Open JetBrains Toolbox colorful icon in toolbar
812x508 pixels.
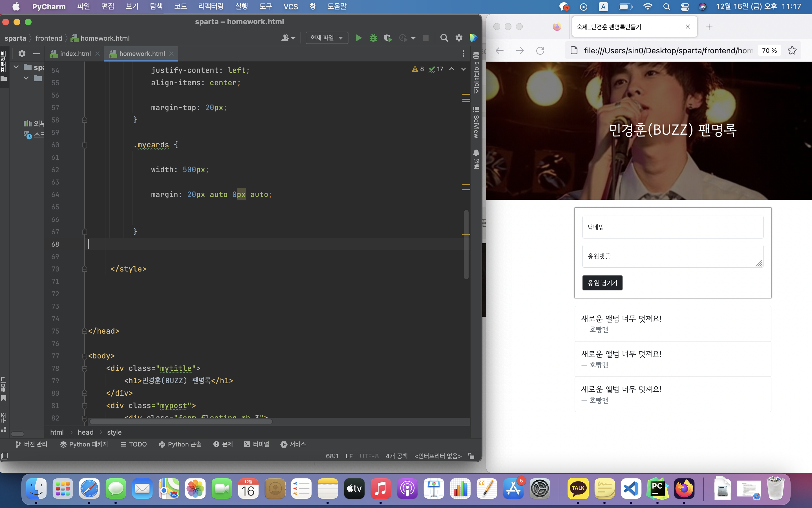(473, 38)
